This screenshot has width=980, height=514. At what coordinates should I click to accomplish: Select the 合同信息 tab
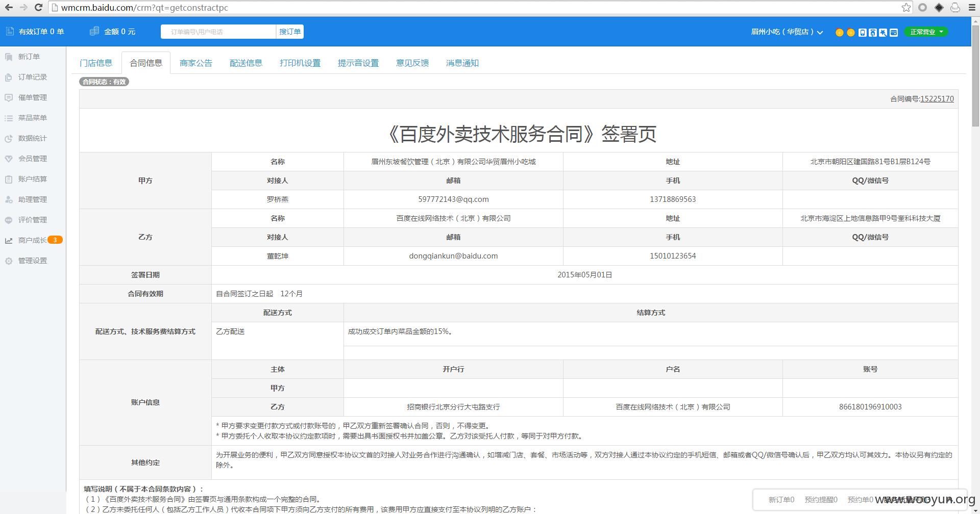(146, 63)
